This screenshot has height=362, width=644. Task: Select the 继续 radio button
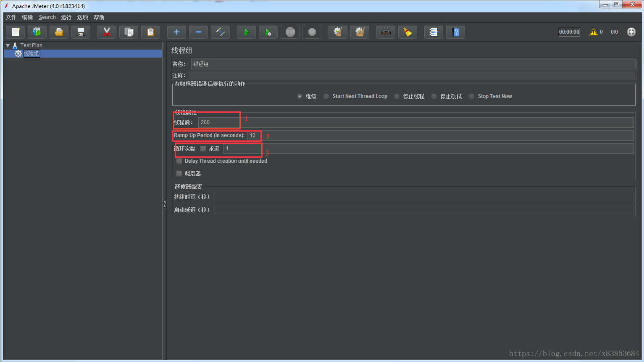pyautogui.click(x=300, y=96)
